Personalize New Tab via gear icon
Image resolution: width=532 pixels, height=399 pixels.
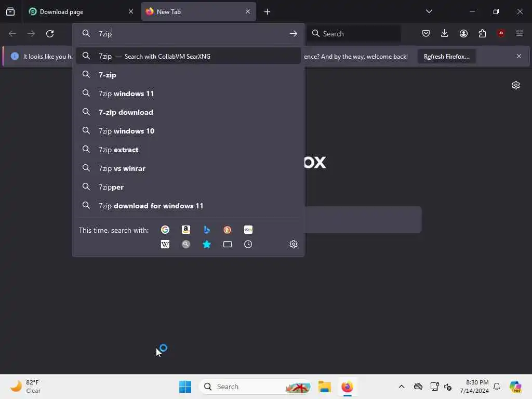coord(516,85)
